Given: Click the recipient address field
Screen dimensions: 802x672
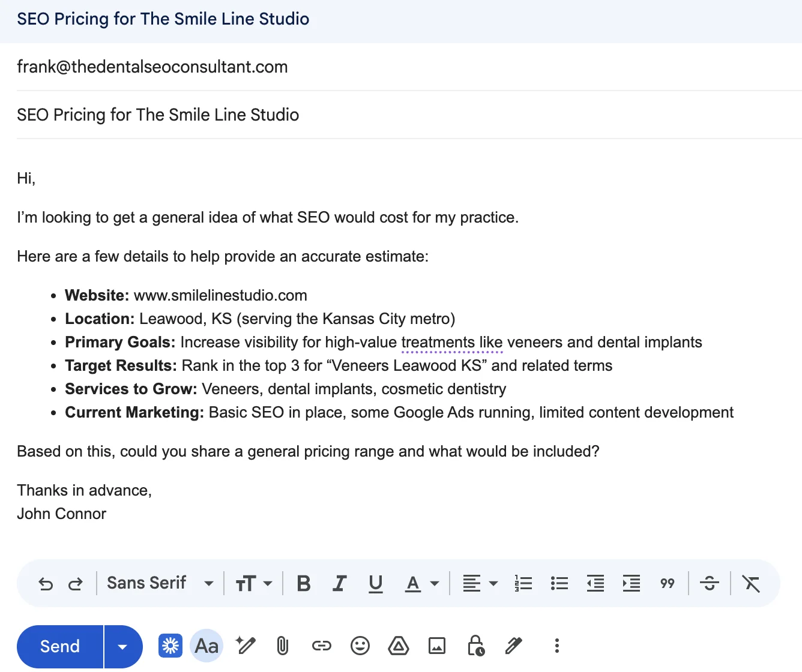Looking at the screenshot, I should pyautogui.click(x=152, y=67).
